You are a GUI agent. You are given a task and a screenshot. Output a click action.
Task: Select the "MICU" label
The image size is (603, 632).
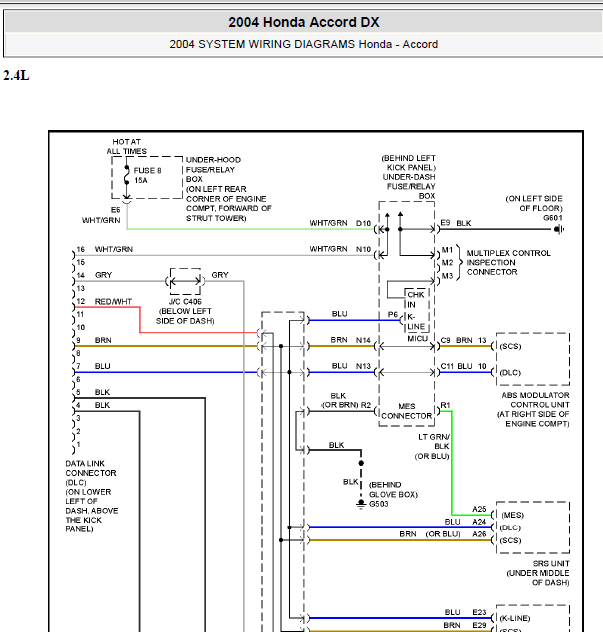[417, 339]
